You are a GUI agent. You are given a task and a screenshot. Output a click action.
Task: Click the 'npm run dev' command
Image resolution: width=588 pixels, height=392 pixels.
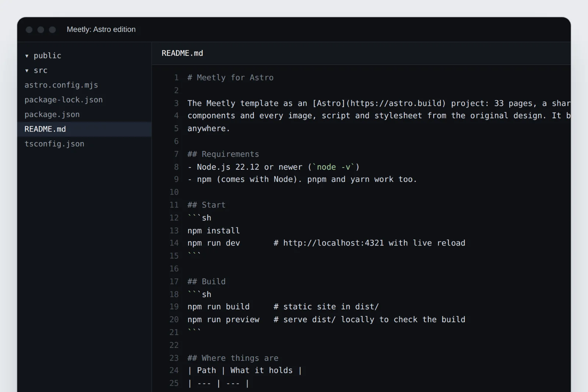(x=214, y=243)
